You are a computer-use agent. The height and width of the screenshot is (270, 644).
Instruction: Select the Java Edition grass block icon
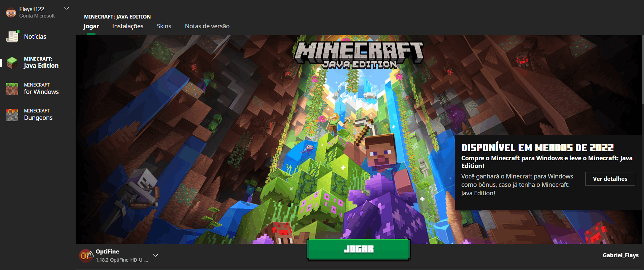(x=12, y=63)
